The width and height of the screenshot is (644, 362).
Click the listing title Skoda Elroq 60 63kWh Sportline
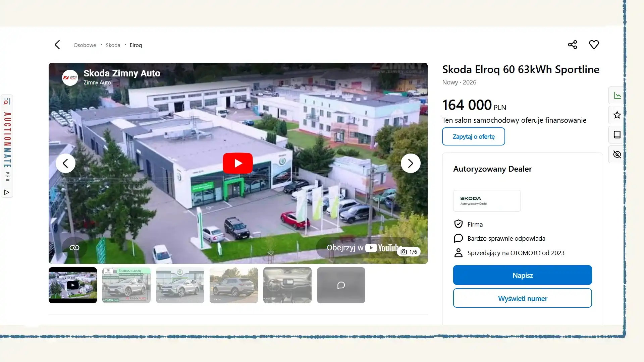click(521, 69)
